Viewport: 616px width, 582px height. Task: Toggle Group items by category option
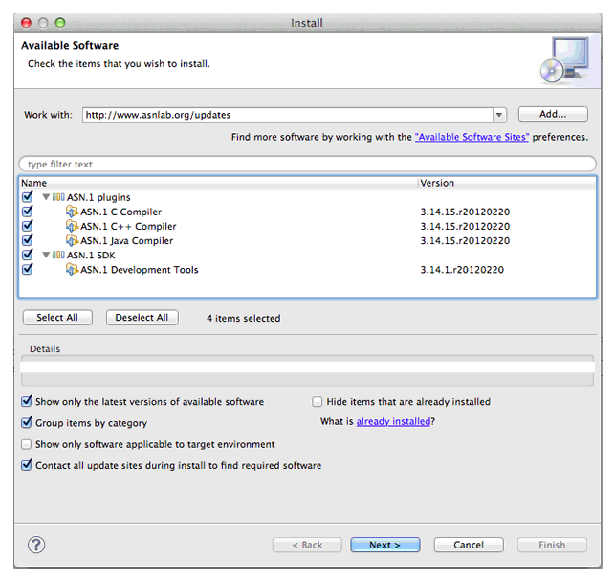point(27,423)
